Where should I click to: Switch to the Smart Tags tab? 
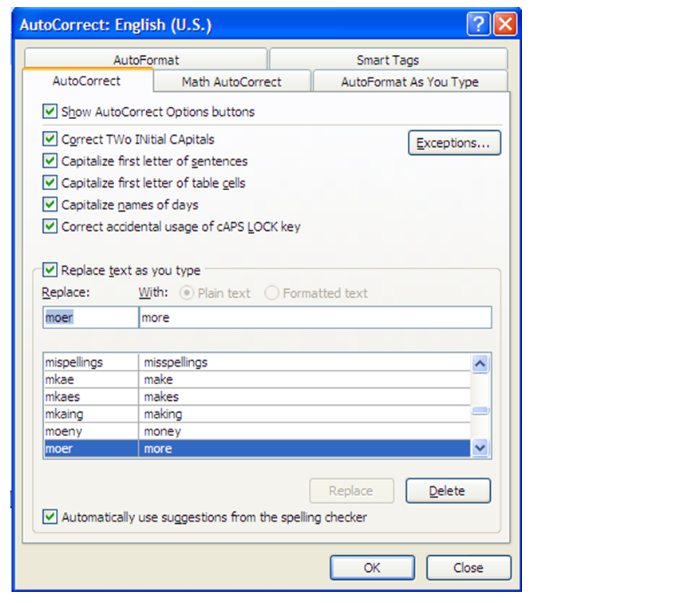pyautogui.click(x=388, y=60)
